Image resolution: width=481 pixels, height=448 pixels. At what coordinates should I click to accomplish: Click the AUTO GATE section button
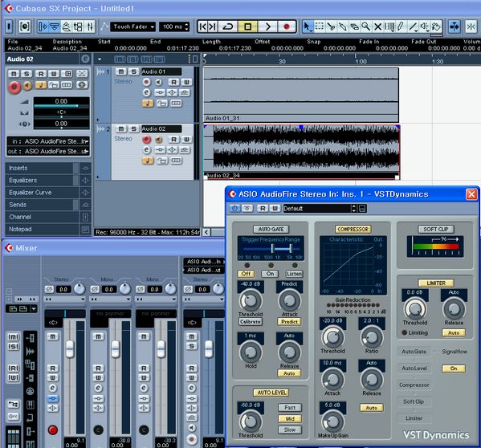(271, 229)
